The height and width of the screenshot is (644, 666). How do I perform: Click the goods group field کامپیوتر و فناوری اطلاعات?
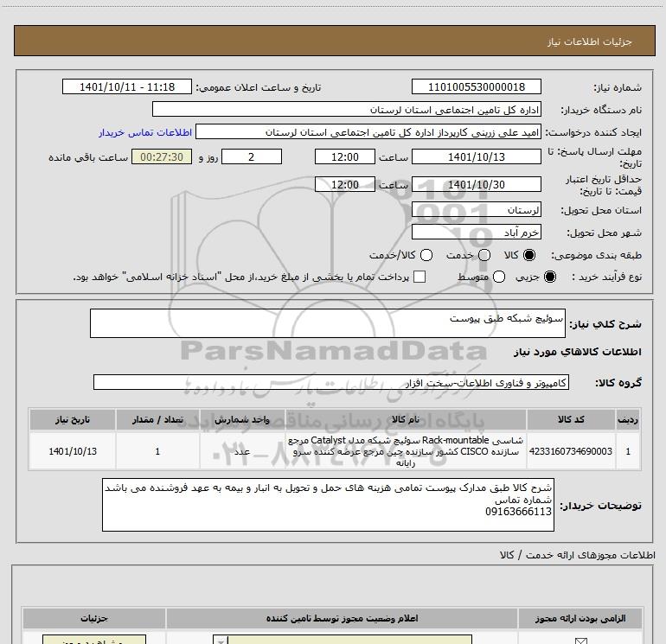tap(331, 382)
